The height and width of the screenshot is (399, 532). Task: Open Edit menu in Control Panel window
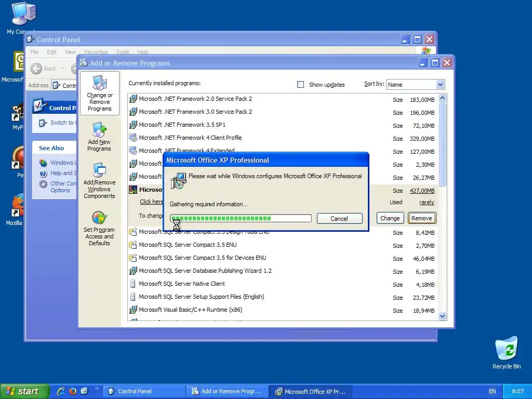point(51,52)
